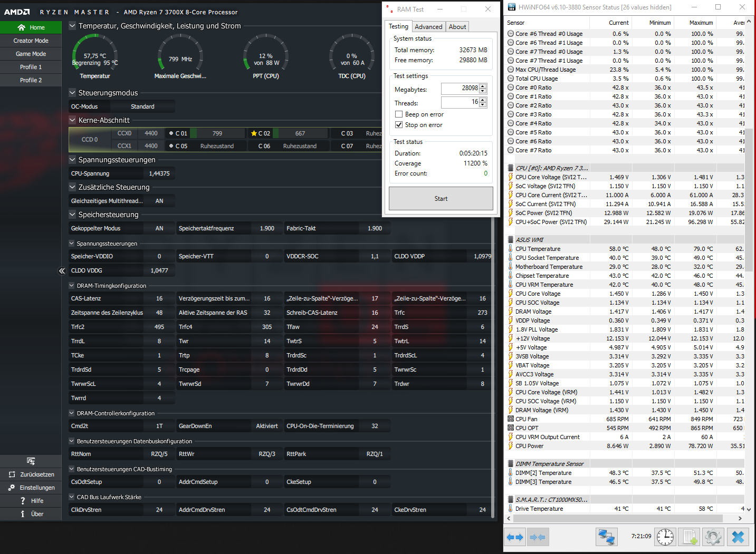This screenshot has width=756, height=554.
Task: Decrease Threads with the down spinner
Action: pyautogui.click(x=483, y=105)
